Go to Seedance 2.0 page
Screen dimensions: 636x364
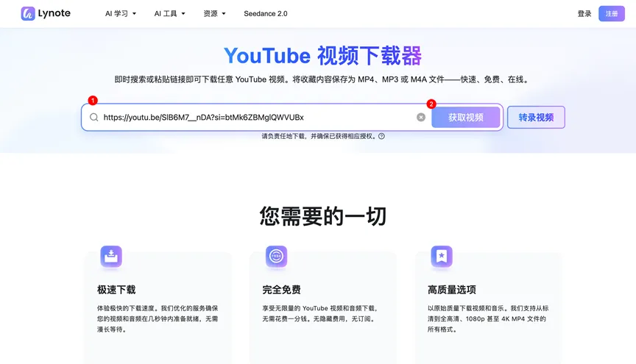point(266,13)
